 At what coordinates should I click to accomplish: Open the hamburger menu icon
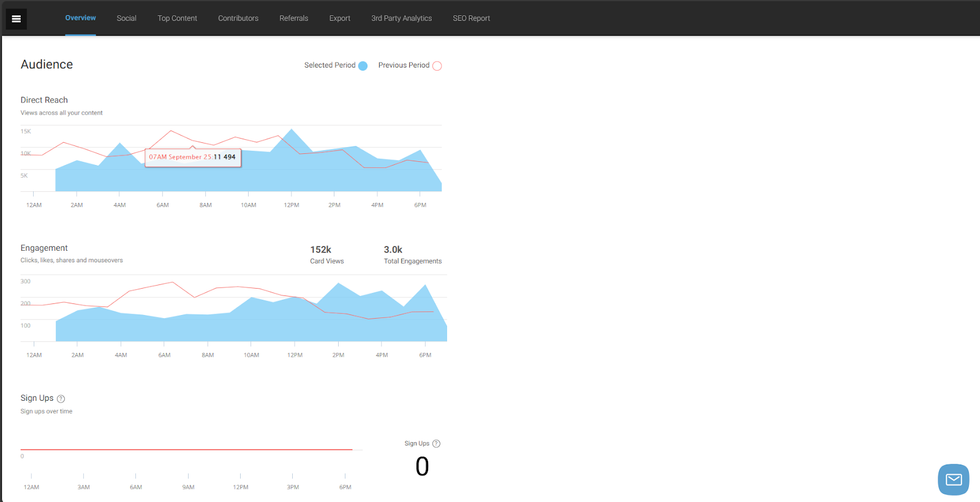16,18
